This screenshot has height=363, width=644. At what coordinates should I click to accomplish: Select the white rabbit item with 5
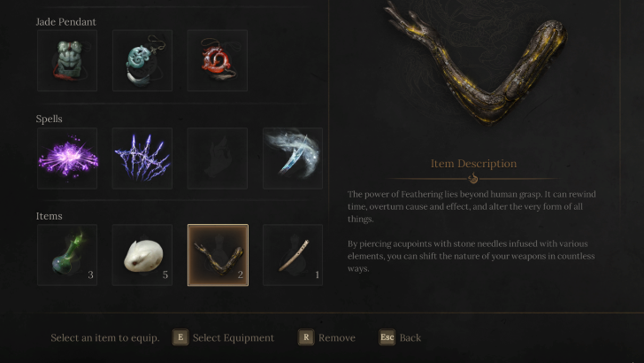click(x=142, y=255)
